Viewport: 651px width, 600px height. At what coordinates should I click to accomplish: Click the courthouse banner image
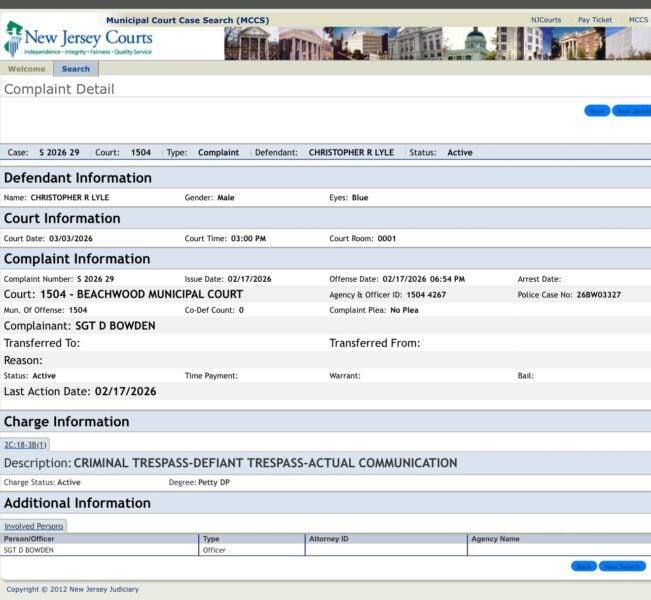(x=438, y=44)
